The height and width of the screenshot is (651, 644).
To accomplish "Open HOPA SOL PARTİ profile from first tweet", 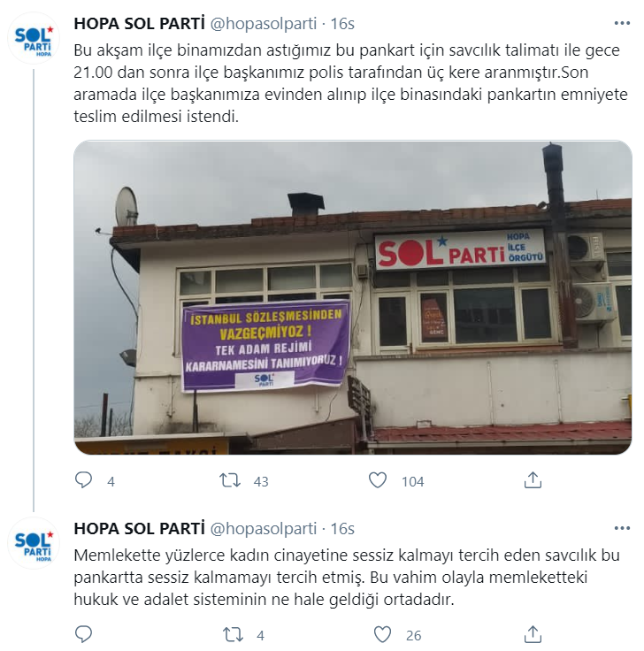I will pos(140,24).
